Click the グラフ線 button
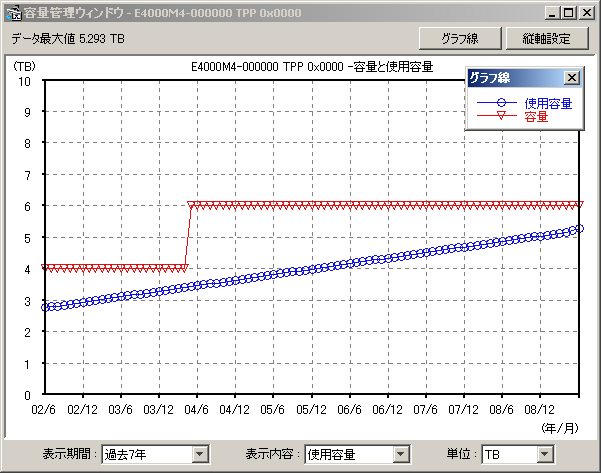 coord(460,38)
